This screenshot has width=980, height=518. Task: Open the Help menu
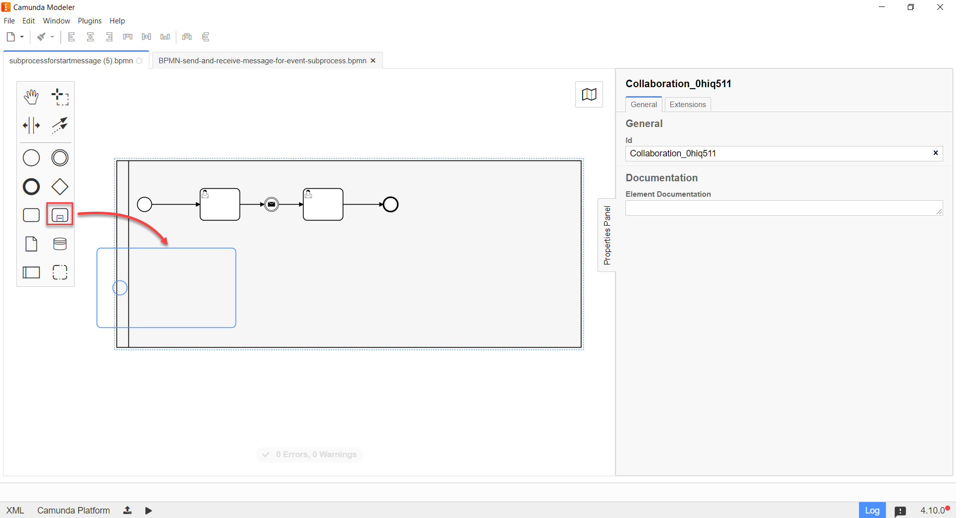click(x=117, y=21)
